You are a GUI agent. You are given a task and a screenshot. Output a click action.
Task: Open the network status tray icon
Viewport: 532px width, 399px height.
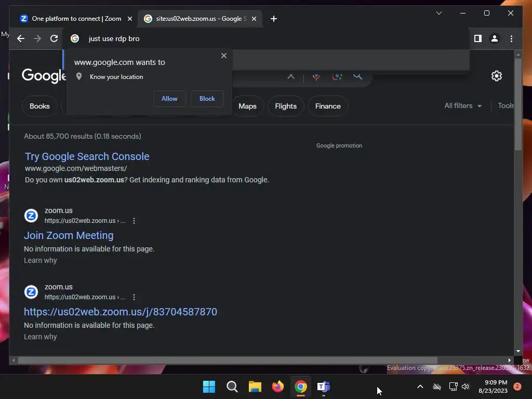[x=453, y=387]
